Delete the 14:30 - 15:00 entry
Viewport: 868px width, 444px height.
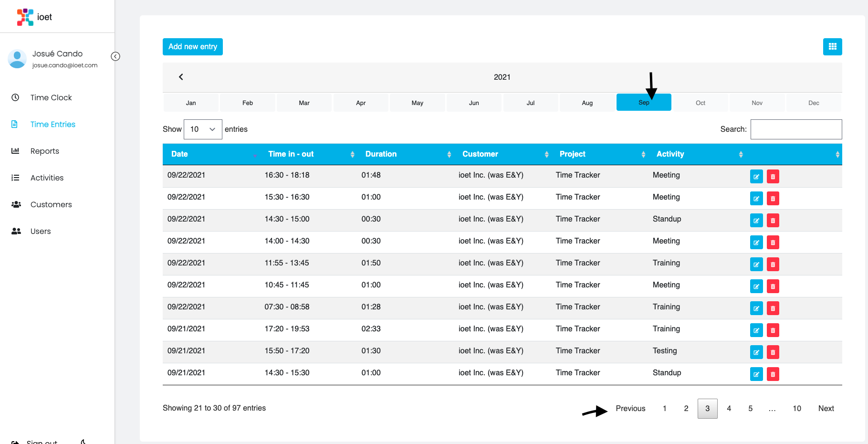tap(773, 221)
